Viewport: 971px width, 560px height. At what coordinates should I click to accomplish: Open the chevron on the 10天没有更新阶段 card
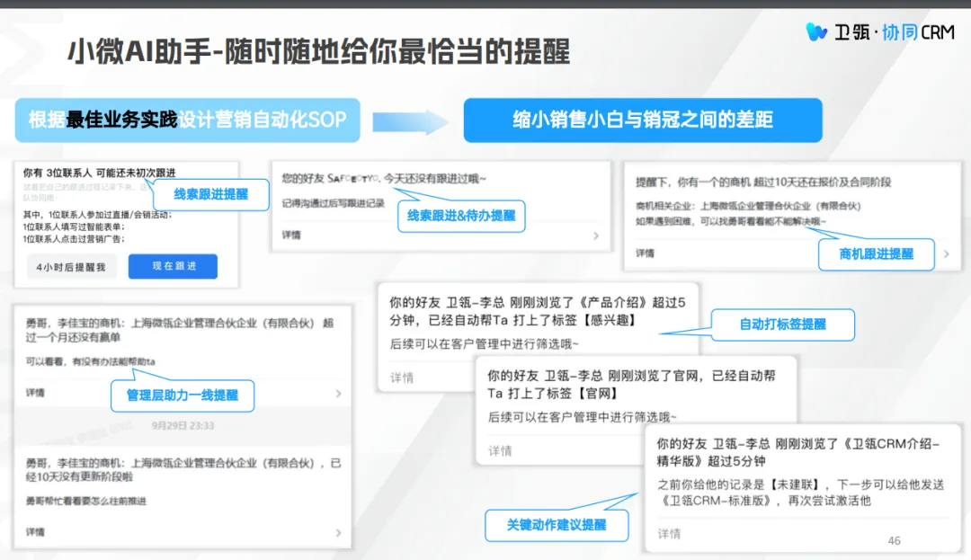point(338,533)
